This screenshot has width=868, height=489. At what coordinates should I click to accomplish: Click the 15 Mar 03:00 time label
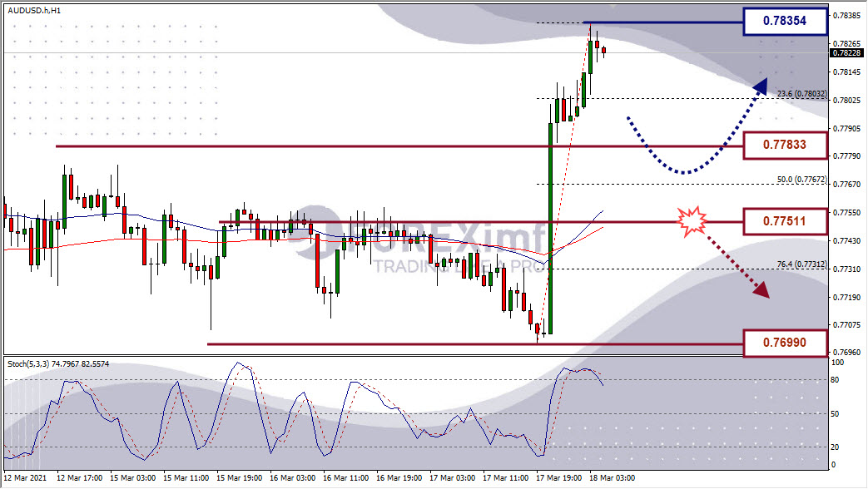click(x=133, y=478)
